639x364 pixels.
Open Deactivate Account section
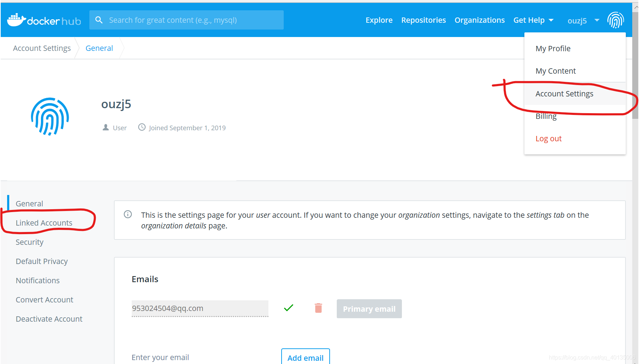pos(49,319)
